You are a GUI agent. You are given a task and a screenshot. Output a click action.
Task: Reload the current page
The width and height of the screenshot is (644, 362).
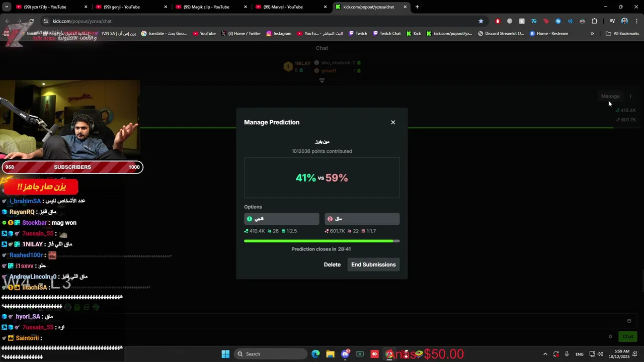(x=31, y=21)
